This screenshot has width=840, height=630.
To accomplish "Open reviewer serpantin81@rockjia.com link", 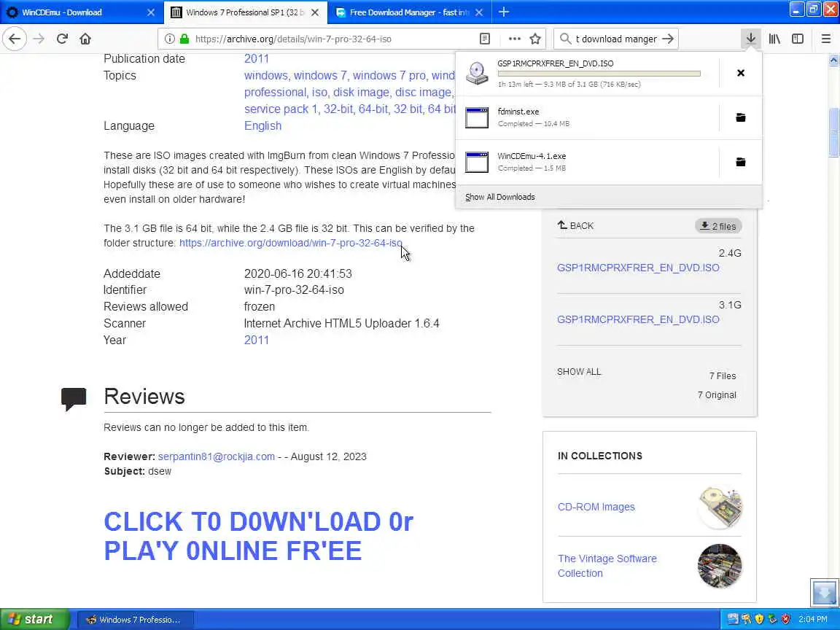I will click(x=217, y=456).
